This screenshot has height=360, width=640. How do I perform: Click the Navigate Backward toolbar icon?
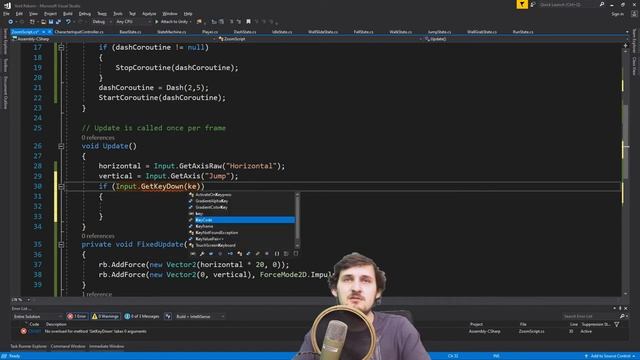pyautogui.click(x=11, y=22)
